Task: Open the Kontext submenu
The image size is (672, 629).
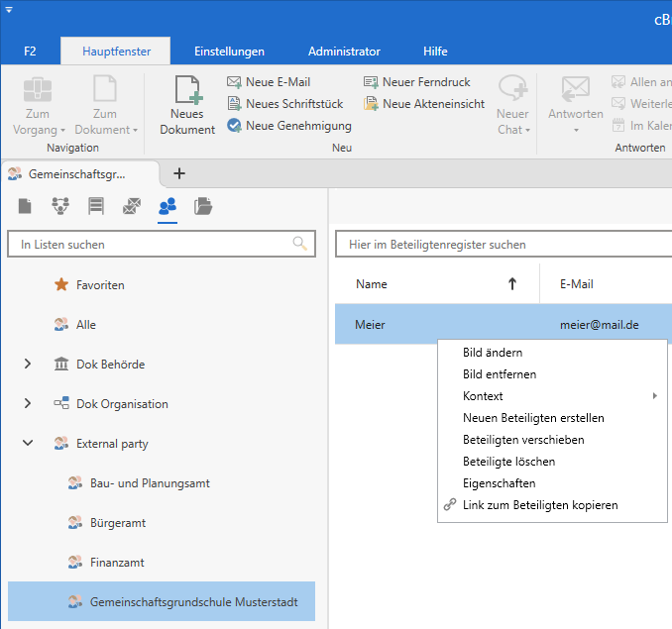Action: pyautogui.click(x=552, y=396)
